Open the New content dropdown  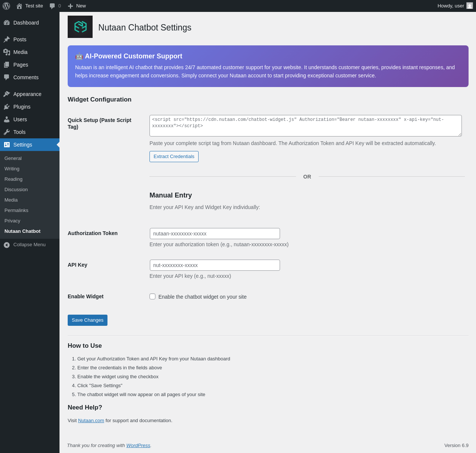[77, 6]
